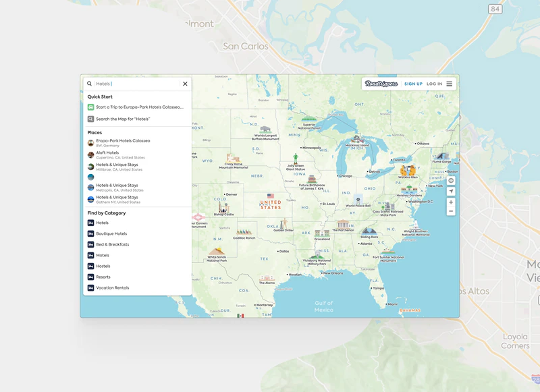The height and width of the screenshot is (392, 540).
Task: Click the World Peace Bell marker
Action: [x=358, y=199]
